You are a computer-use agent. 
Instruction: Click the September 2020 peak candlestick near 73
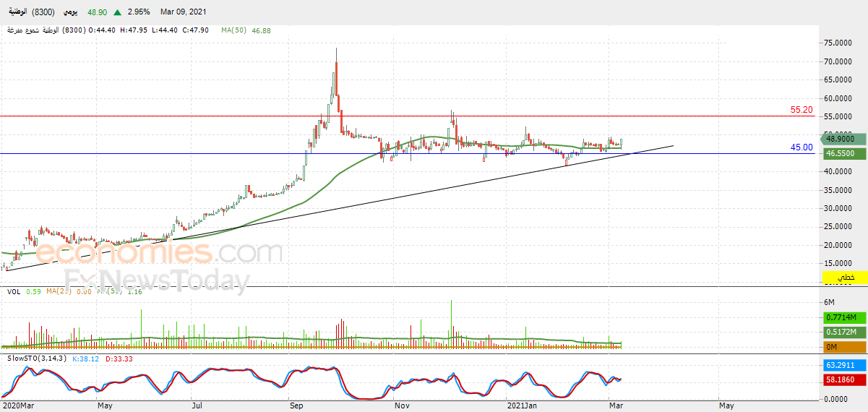pos(336,72)
